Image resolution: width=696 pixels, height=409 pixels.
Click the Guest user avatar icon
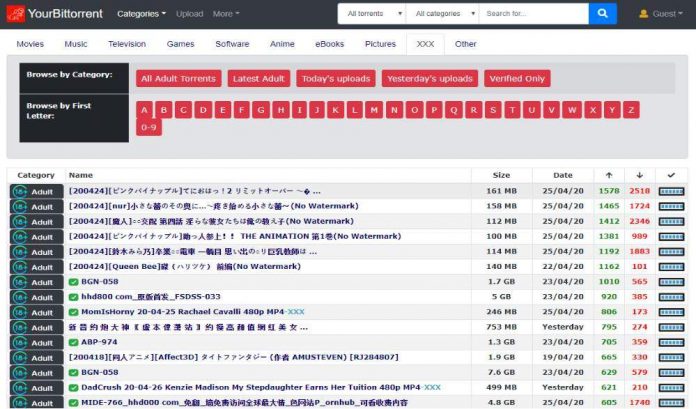(x=643, y=14)
